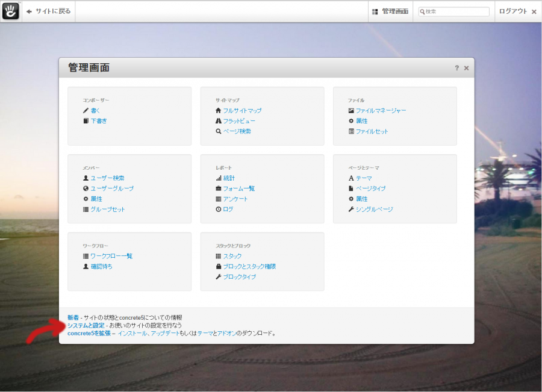Open テーマ using the A icon

click(351, 178)
